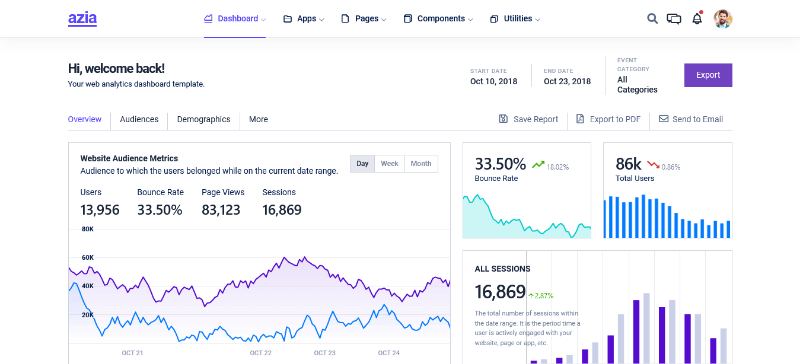Click the Sessions value 16,869 in metrics

pyautogui.click(x=282, y=210)
